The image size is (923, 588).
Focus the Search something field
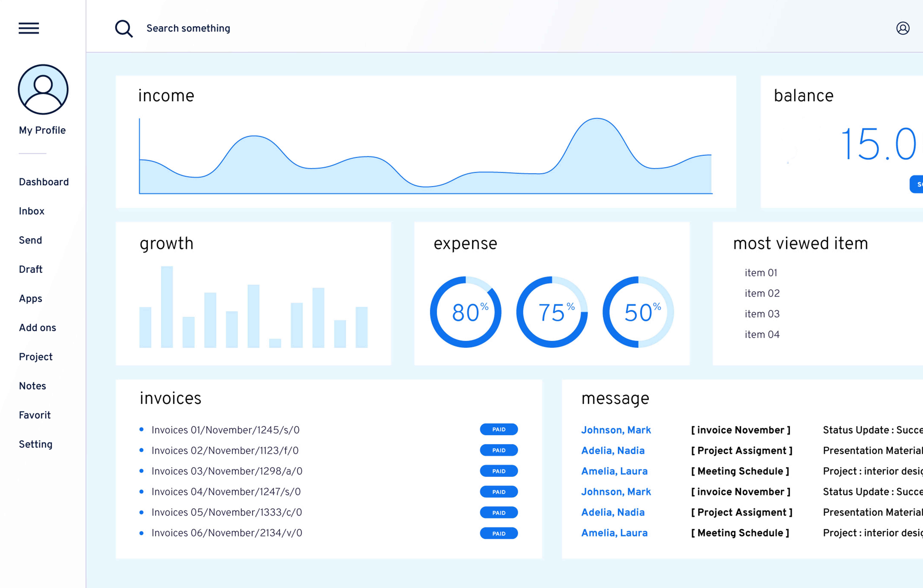[x=188, y=28]
